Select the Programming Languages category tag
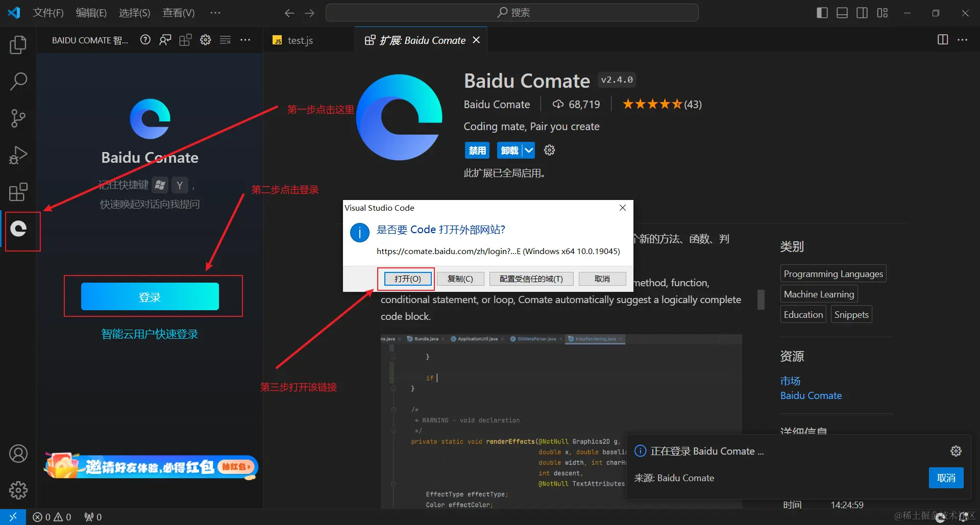This screenshot has height=525, width=980. (834, 273)
